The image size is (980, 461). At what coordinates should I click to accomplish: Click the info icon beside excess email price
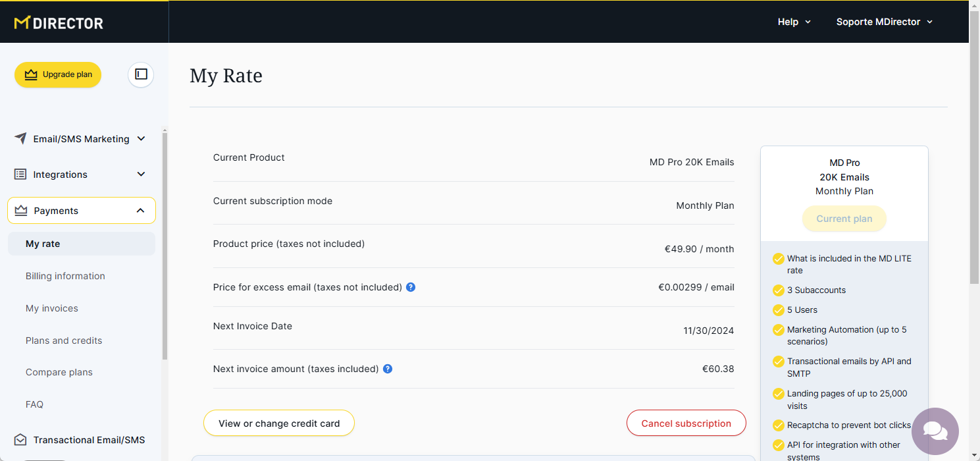[411, 287]
